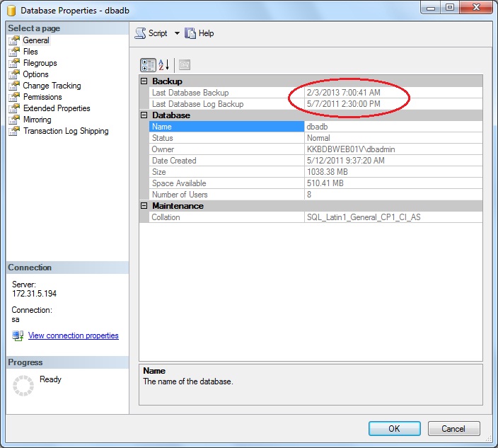Click the Transaction Log Shipping page icon
Screen dimensions: 498x448
tap(14, 131)
